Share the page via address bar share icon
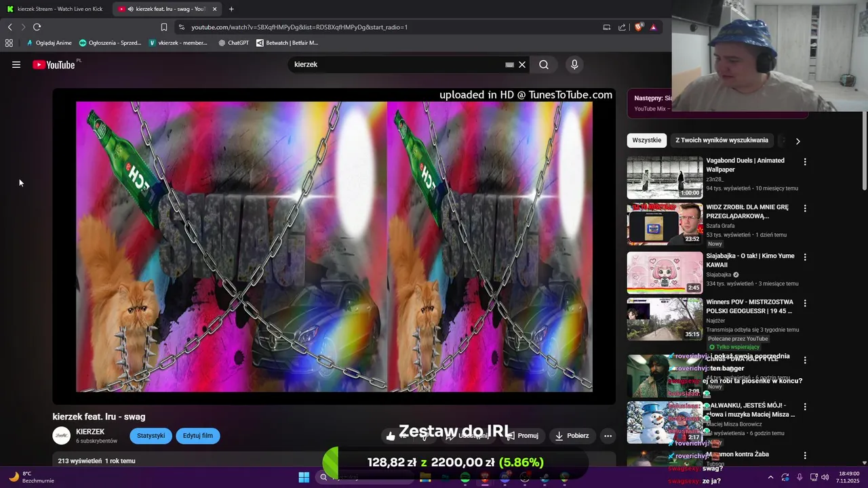The image size is (868, 488). pyautogui.click(x=622, y=27)
